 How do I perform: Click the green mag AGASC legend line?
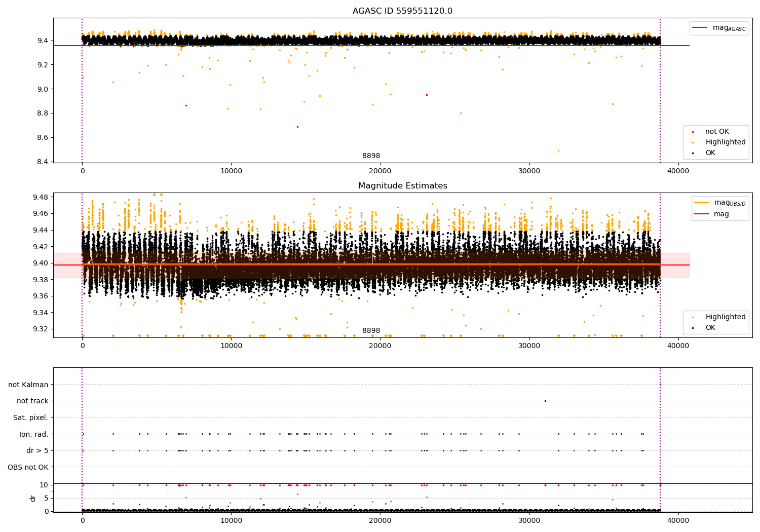click(701, 28)
